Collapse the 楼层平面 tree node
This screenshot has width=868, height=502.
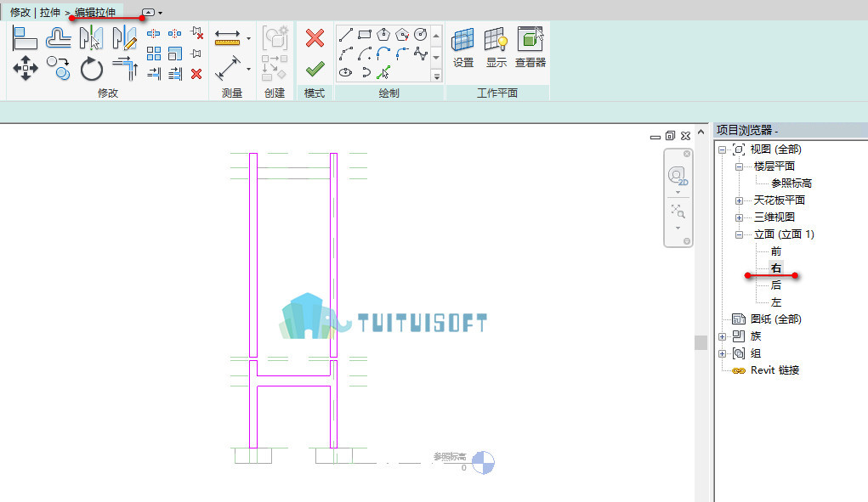(739, 166)
